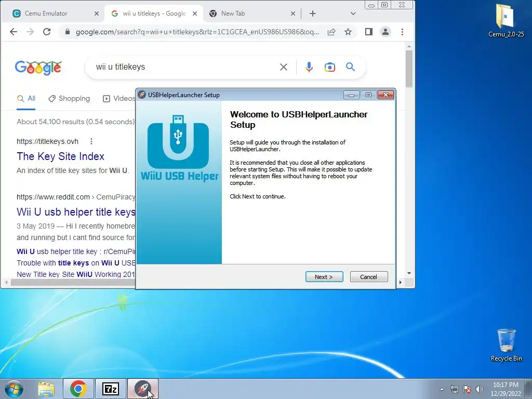This screenshot has height=399, width=532.
Task: Open the Action Center flag icon
Action: [x=467, y=389]
